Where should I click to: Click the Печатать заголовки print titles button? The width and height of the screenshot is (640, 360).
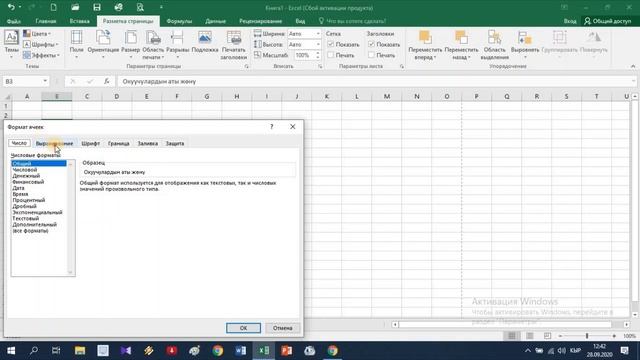(233, 45)
